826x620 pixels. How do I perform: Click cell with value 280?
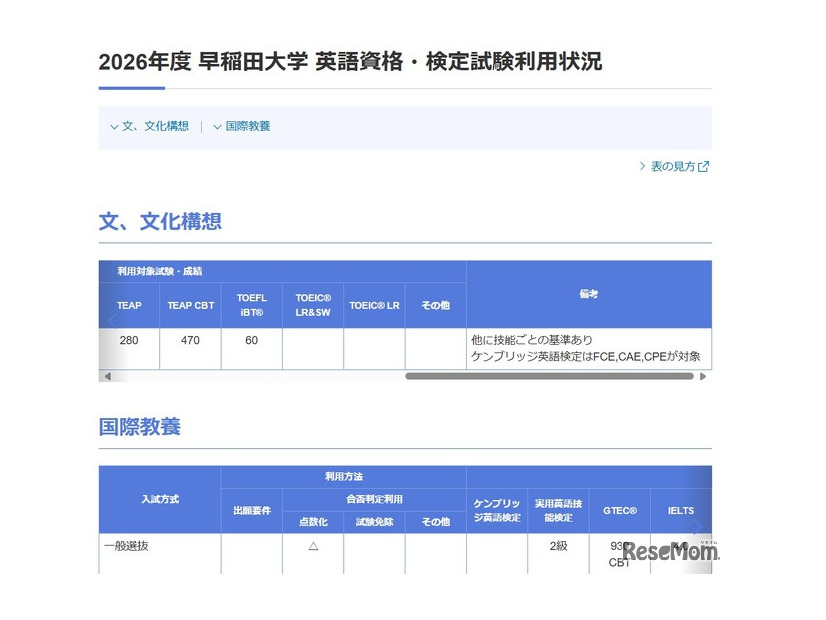pyautogui.click(x=129, y=349)
